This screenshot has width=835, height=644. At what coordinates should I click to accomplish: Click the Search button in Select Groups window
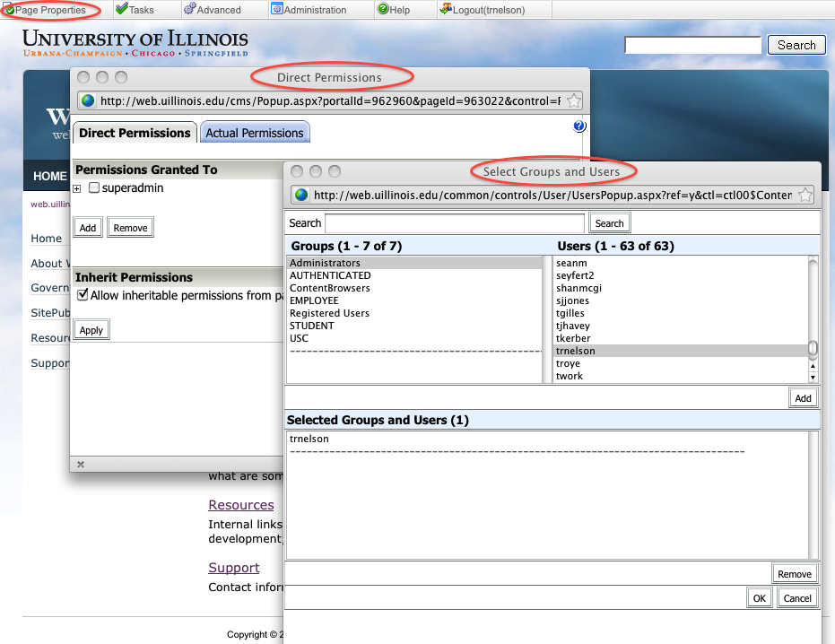coord(609,223)
